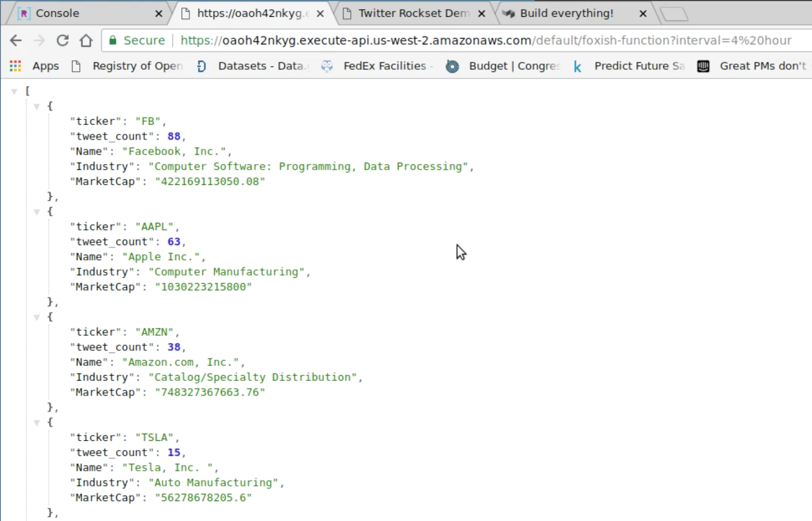This screenshot has width=812, height=521.
Task: Open the browser home page
Action: tap(86, 41)
